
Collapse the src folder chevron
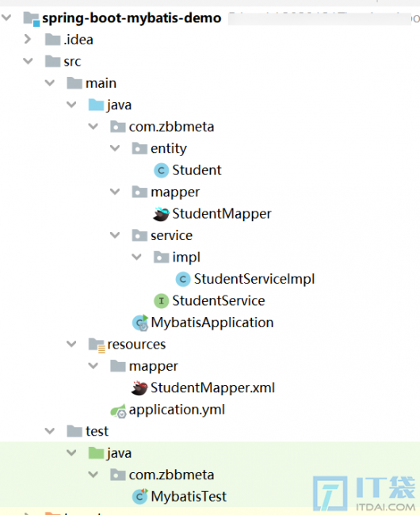click(x=28, y=61)
